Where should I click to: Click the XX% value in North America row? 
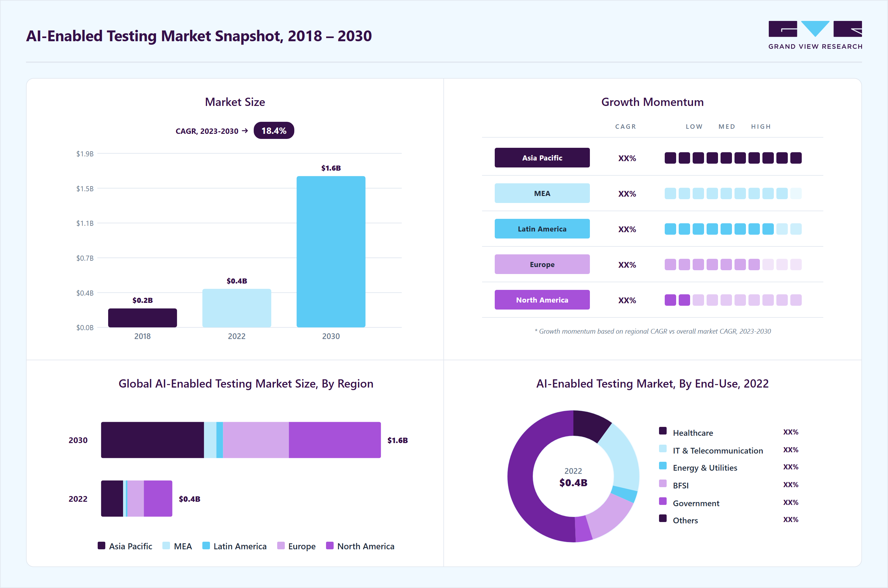(x=627, y=300)
